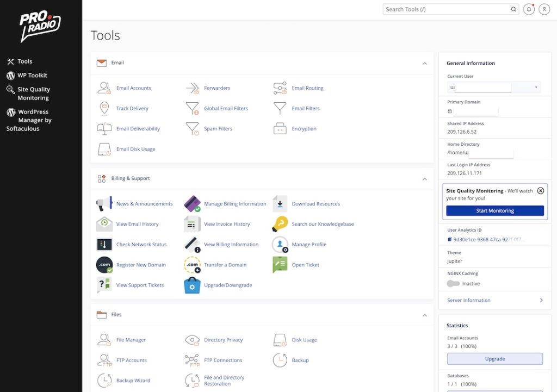Click the Search Tools field
The width and height of the screenshot is (557, 392).
tap(446, 9)
